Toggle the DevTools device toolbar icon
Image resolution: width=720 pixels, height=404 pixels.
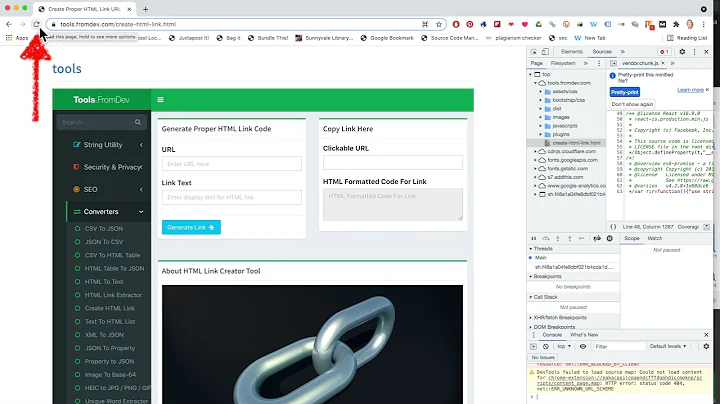(x=545, y=52)
